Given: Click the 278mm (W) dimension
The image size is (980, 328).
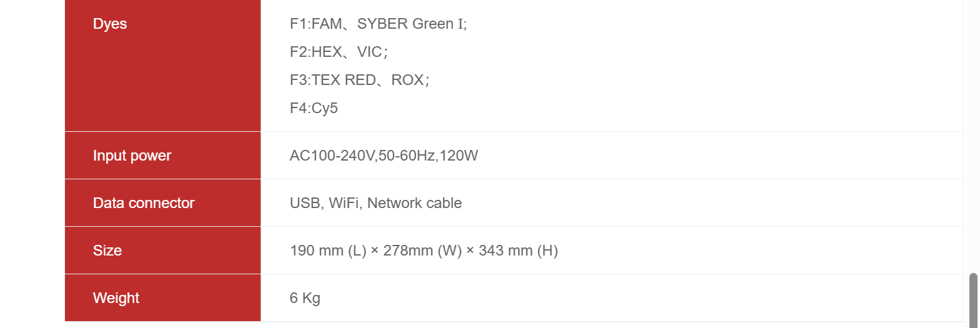Looking at the screenshot, I should click(422, 251).
